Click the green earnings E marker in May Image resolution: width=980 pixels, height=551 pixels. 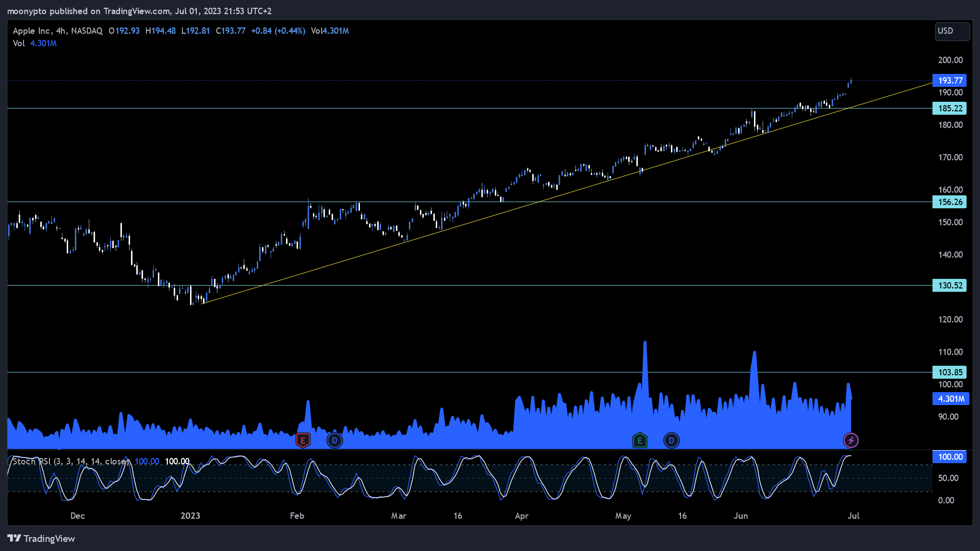[640, 440]
